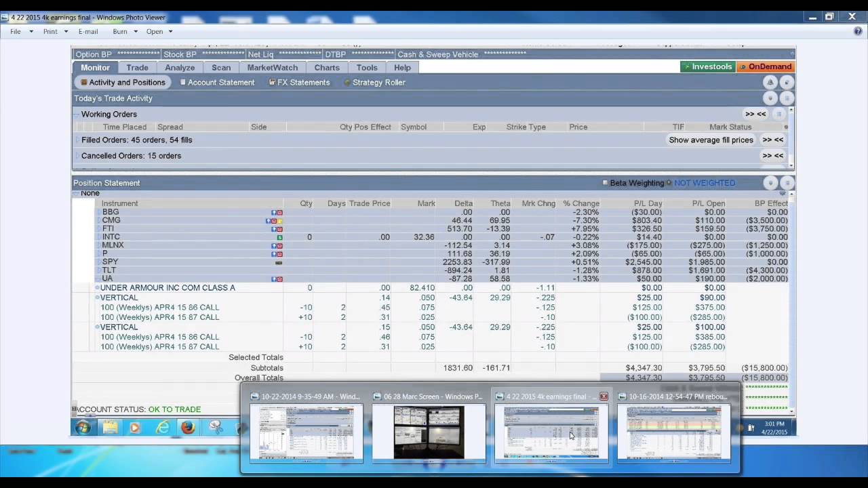Click the Activity and Positions tab icon
This screenshot has width=868, height=488.
[x=84, y=83]
